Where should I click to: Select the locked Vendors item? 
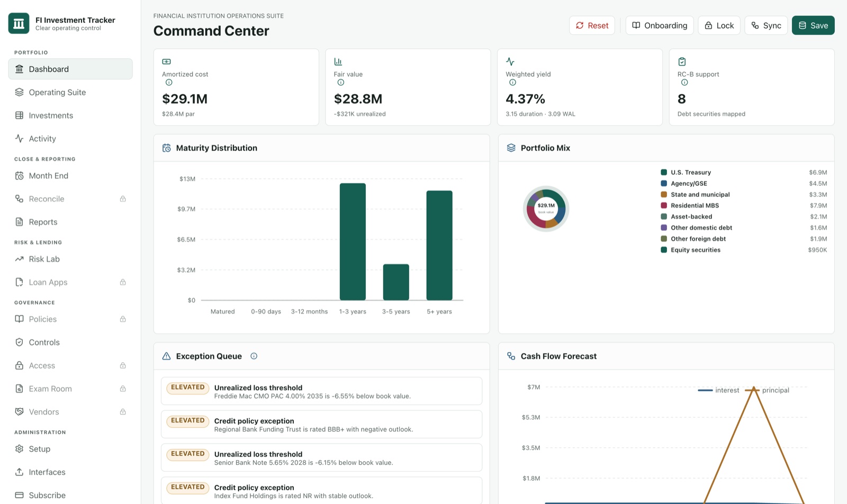coord(70,412)
